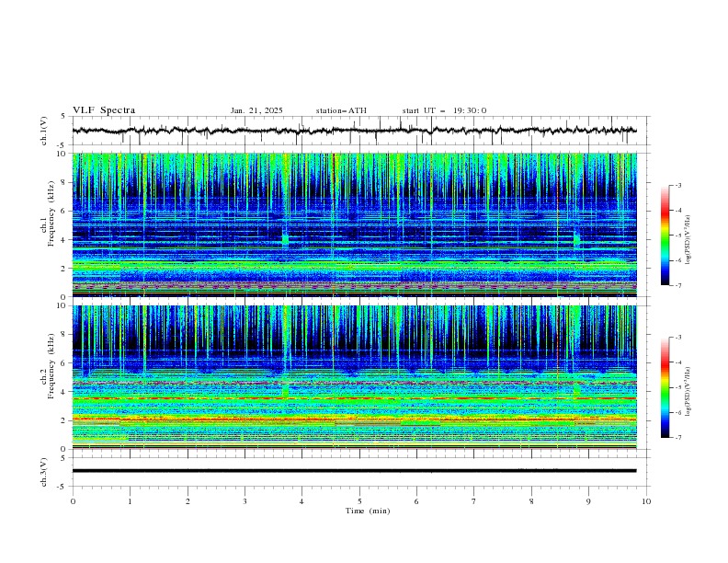Click time axis tick label "9"
The width and height of the screenshot is (728, 563).
point(588,501)
